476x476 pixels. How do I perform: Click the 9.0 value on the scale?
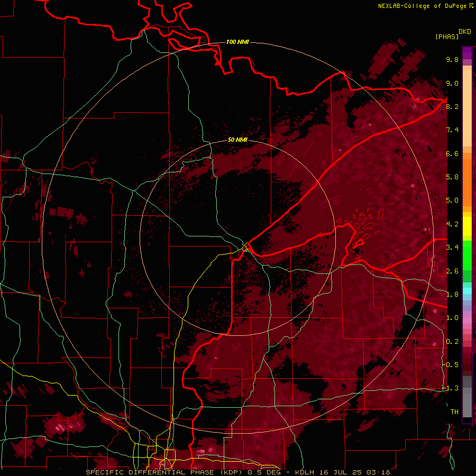coord(452,83)
